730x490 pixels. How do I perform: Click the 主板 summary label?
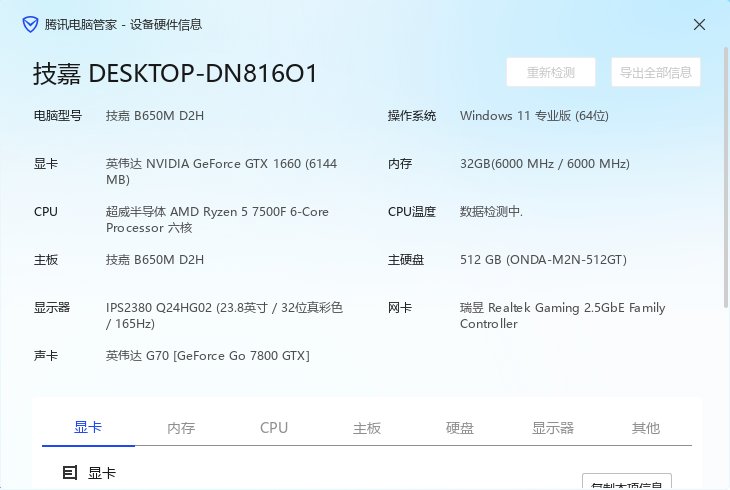(46, 259)
